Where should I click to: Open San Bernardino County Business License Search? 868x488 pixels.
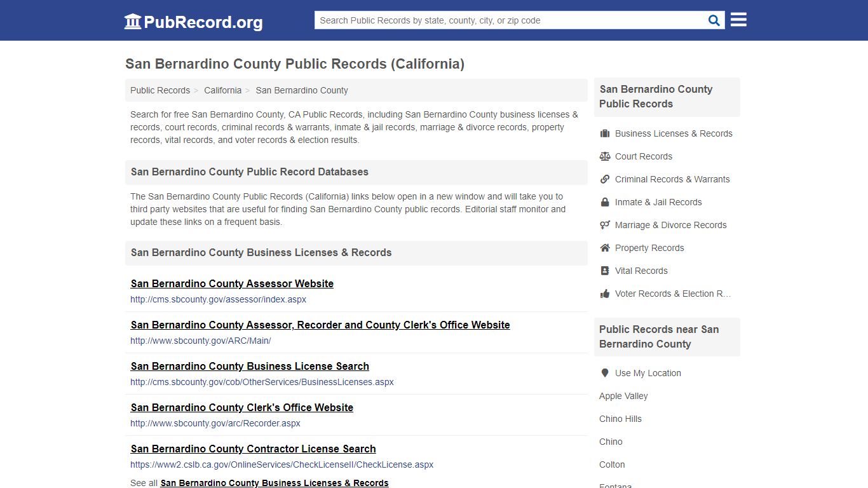pos(250,367)
